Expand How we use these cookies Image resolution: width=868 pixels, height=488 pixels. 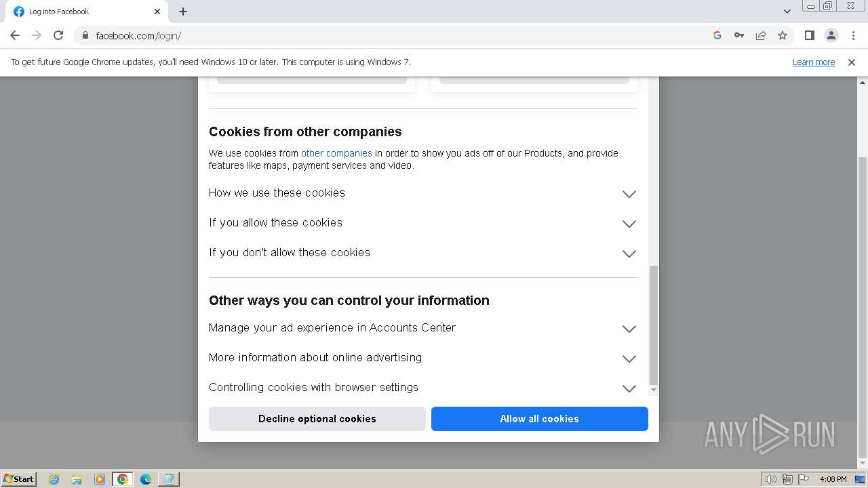(x=629, y=194)
